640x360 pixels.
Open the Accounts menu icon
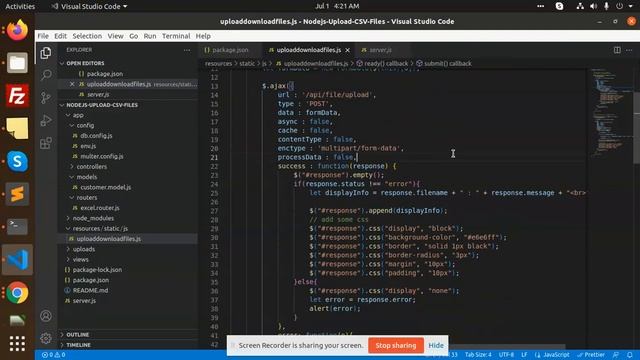pyautogui.click(x=46, y=316)
